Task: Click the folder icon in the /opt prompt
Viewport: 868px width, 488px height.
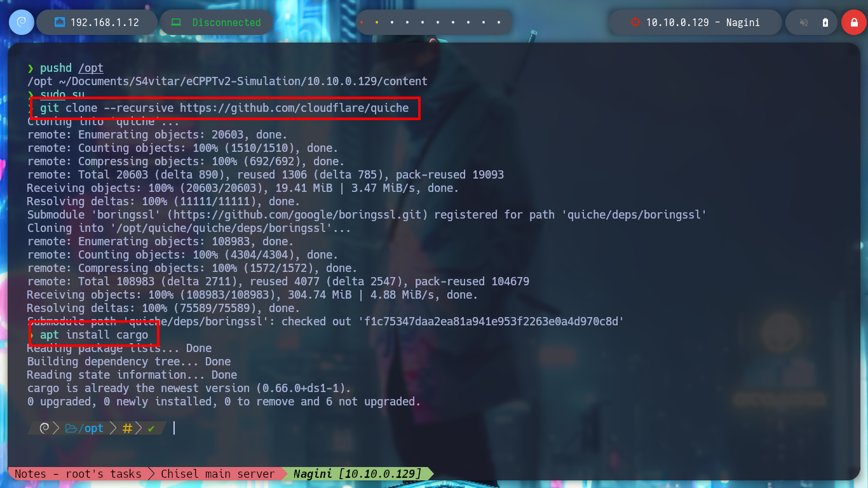Action: coord(71,428)
